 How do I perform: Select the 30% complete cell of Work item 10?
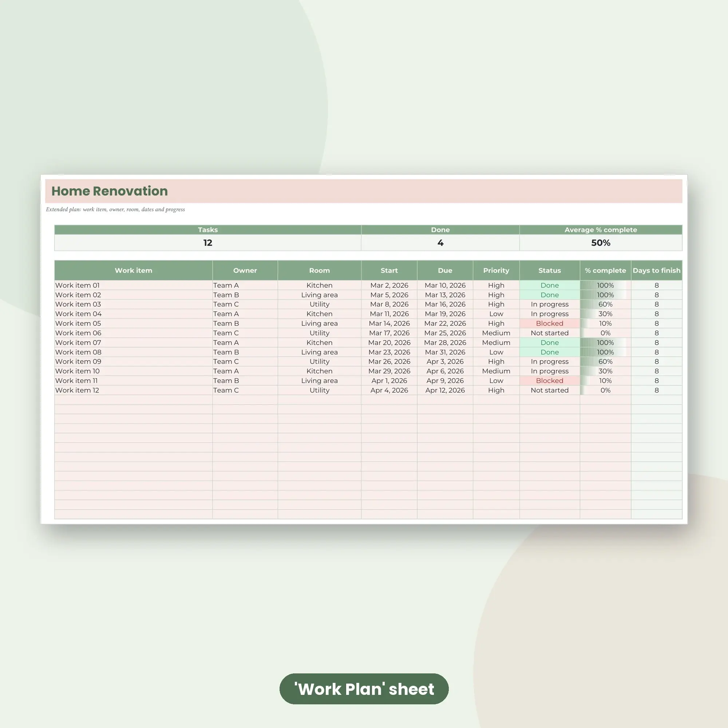[606, 371]
